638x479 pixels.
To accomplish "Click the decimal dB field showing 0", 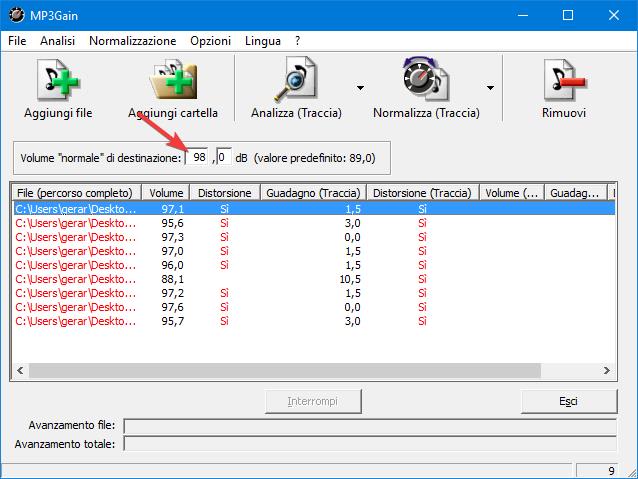I will click(x=224, y=157).
